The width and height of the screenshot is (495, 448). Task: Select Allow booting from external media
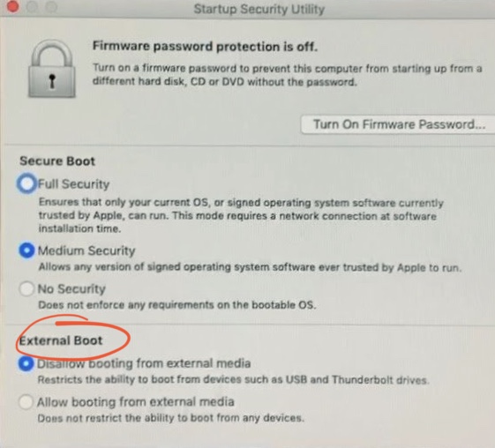(x=26, y=402)
